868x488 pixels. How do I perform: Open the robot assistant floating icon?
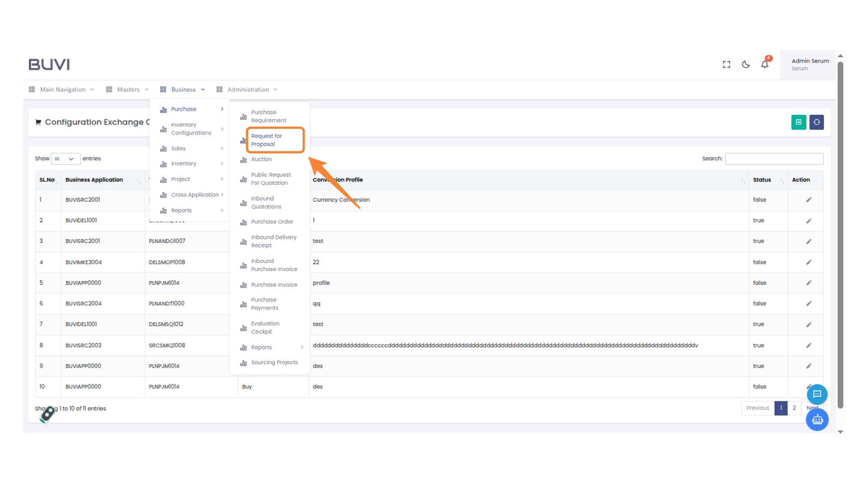pyautogui.click(x=817, y=420)
